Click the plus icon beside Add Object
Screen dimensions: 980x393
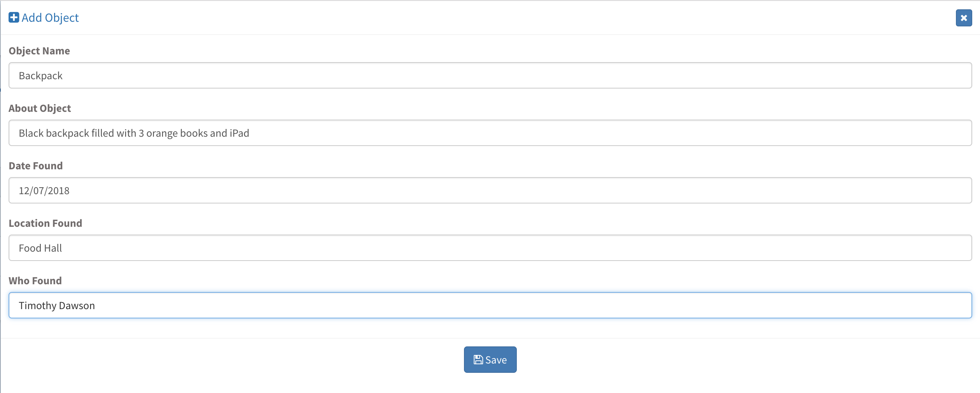14,17
